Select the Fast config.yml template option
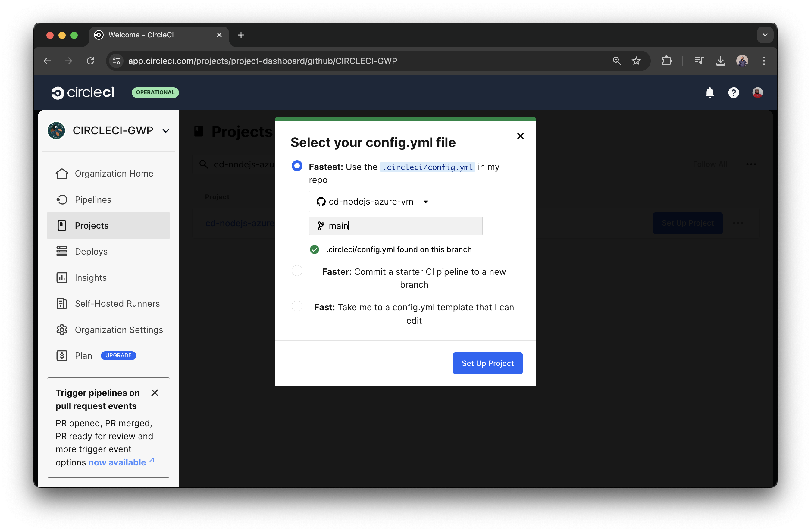The width and height of the screenshot is (811, 532). tap(297, 306)
